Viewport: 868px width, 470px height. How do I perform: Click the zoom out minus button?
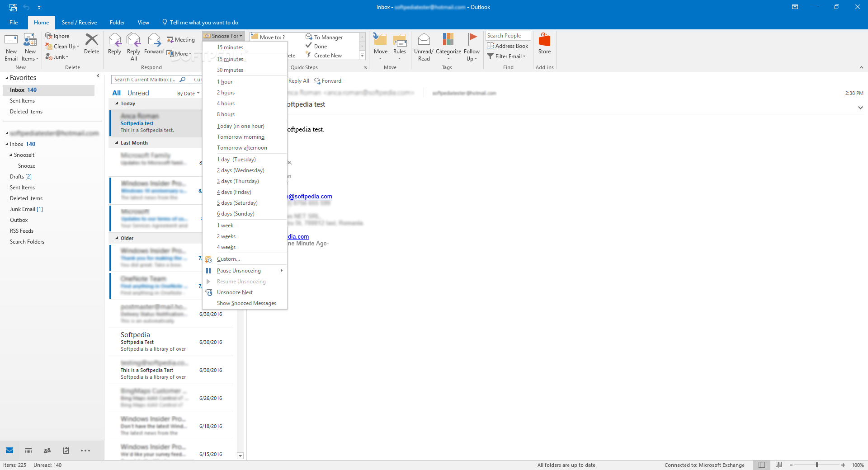pos(791,465)
